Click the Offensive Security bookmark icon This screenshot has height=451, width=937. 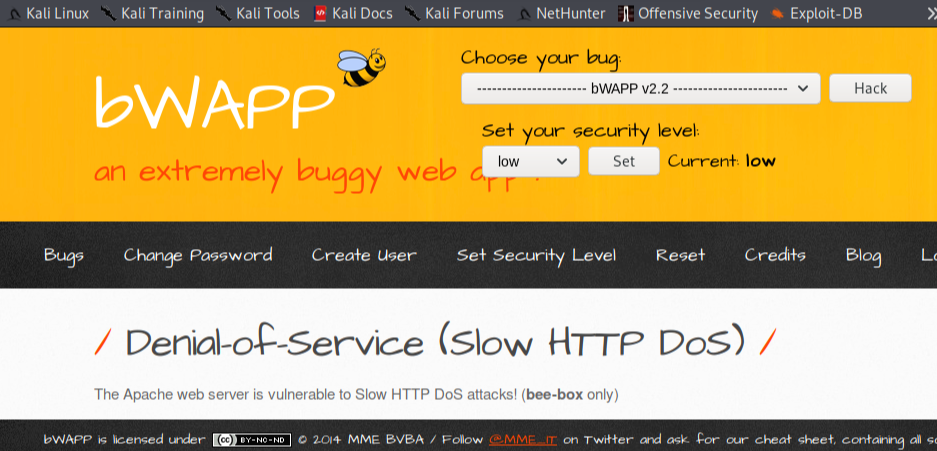[x=626, y=13]
